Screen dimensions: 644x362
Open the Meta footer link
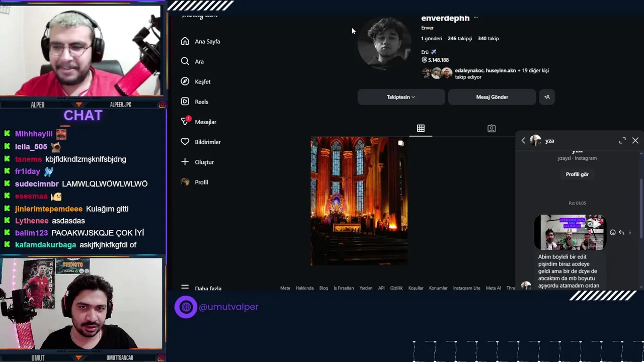[x=285, y=288]
